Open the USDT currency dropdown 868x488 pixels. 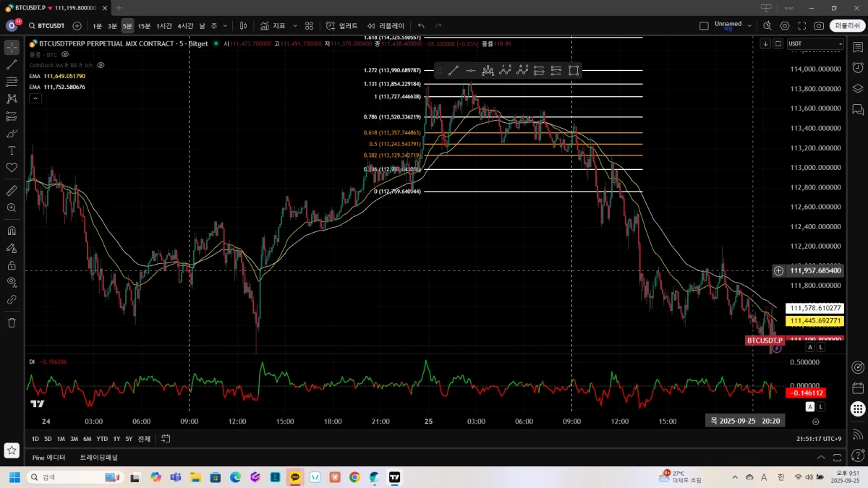pos(815,43)
